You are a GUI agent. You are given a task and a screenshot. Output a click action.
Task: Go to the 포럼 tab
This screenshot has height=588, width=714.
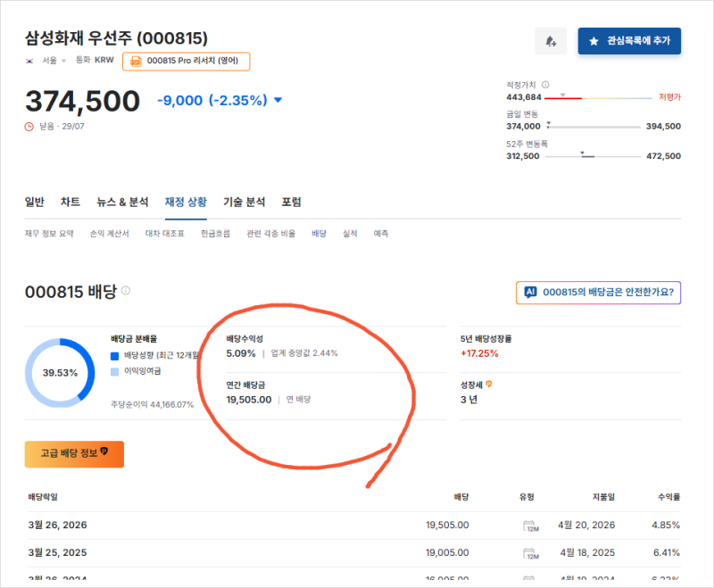click(292, 202)
